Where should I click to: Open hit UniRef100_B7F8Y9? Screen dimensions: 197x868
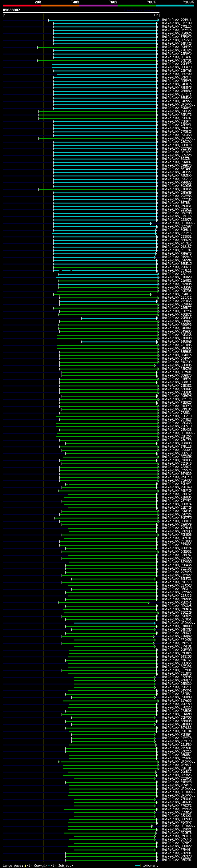tap(177, 37)
